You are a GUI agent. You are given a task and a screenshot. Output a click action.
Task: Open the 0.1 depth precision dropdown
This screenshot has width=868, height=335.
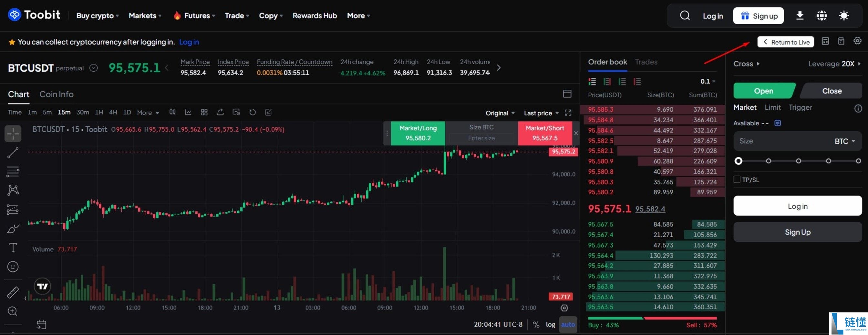(x=708, y=81)
